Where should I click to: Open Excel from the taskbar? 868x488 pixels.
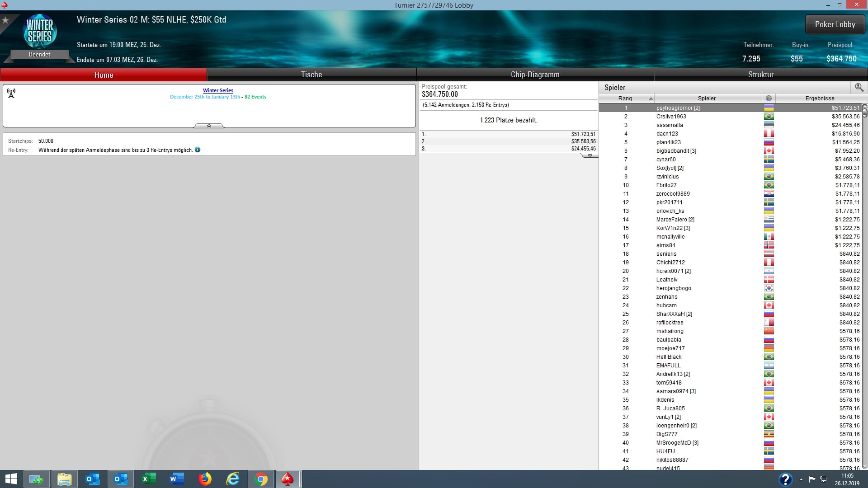pyautogui.click(x=149, y=479)
